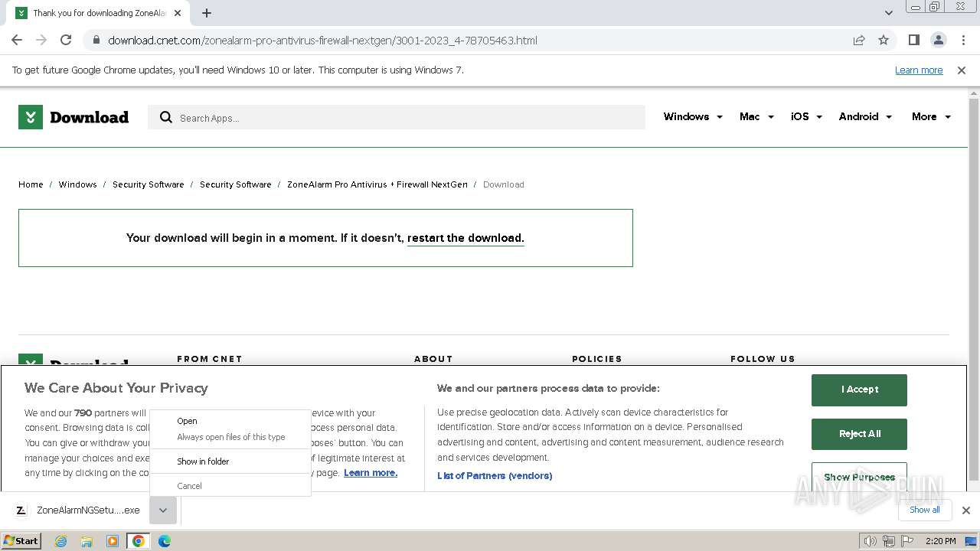
Task: Open Microsoft Edge from taskbar
Action: coord(165,541)
